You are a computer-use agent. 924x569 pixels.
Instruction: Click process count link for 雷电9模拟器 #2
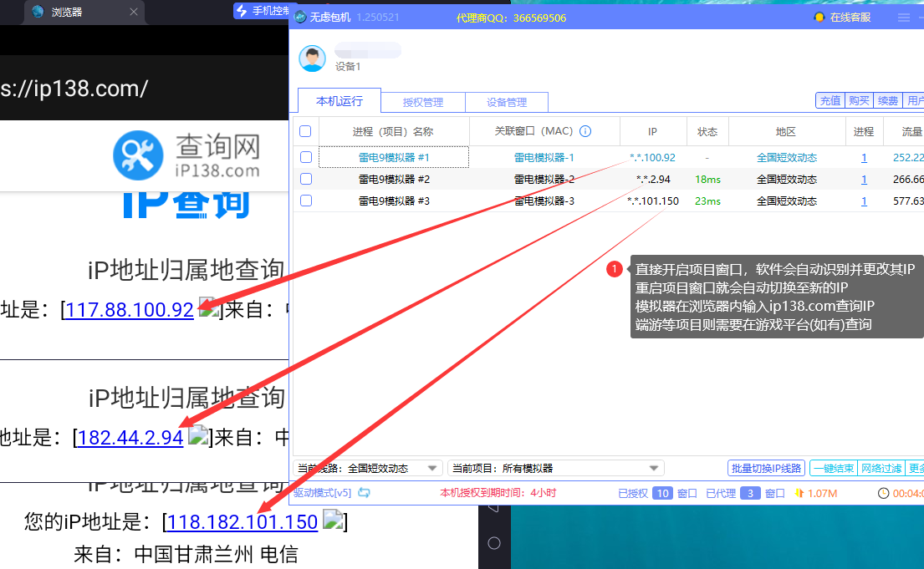[x=864, y=179]
